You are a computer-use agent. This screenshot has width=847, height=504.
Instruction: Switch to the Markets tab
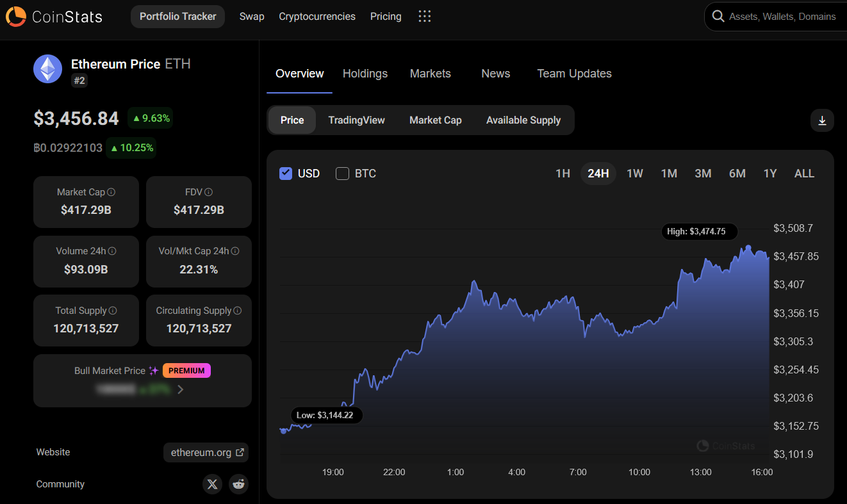click(431, 74)
